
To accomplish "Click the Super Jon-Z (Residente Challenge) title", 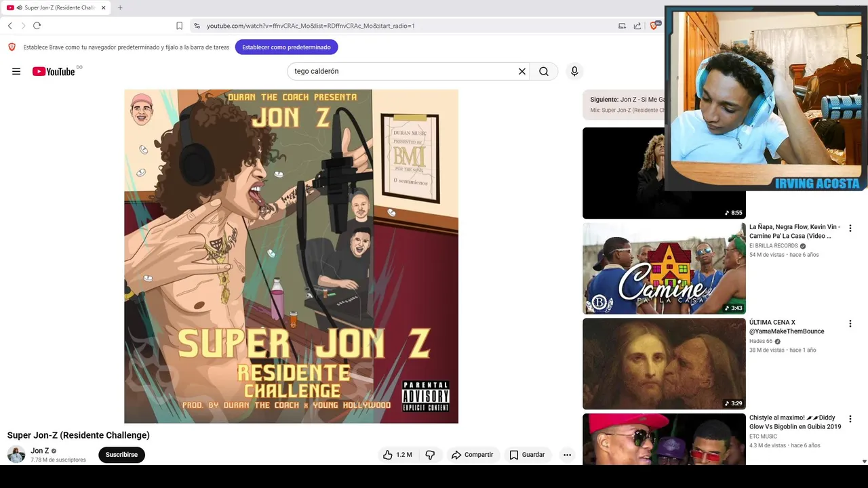I will (x=79, y=435).
